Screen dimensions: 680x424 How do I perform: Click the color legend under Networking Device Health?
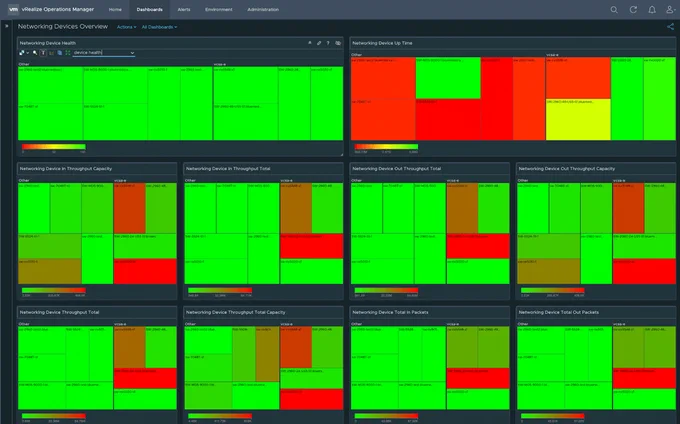coord(54,147)
